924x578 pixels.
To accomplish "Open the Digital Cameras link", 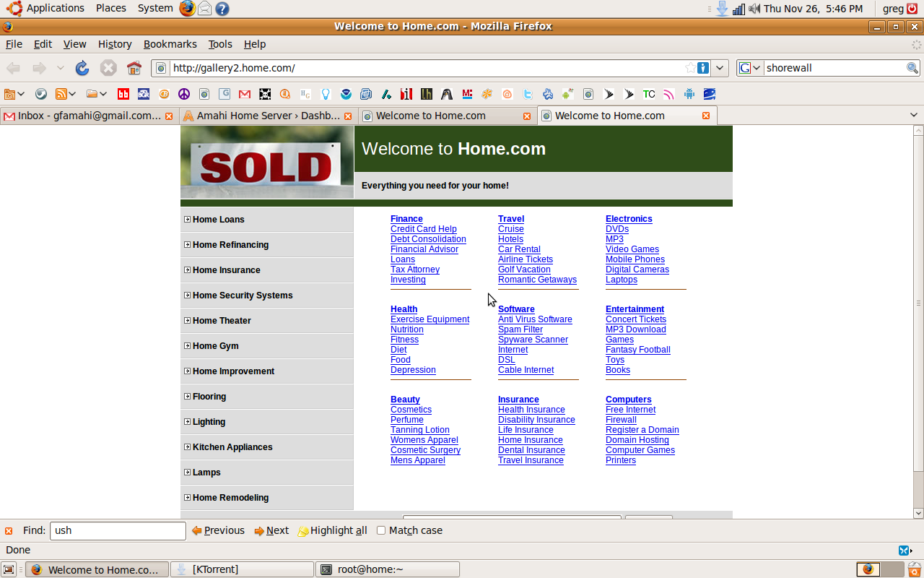I will [x=637, y=269].
